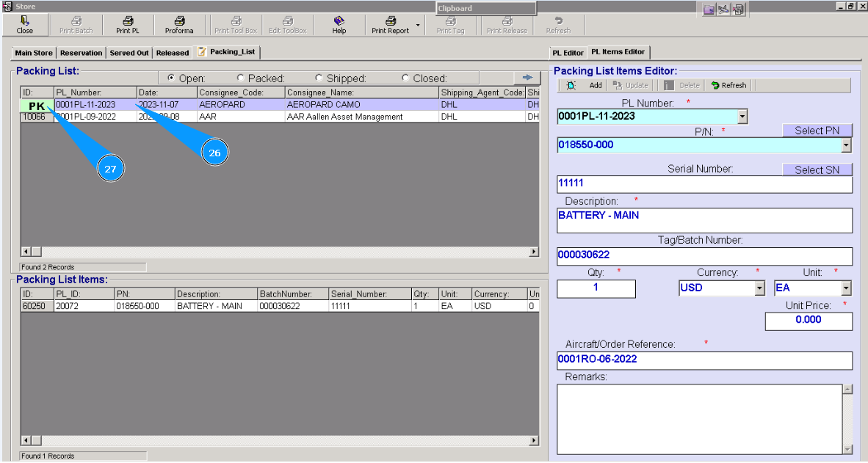Click the Aircraft/Order Reference field
The height and width of the screenshot is (463, 868).
click(x=704, y=360)
